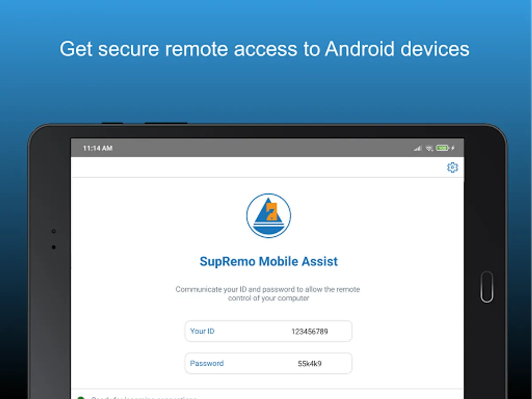This screenshot has width=532, height=399.
Task: Click the ID number 123456789
Action: 309,331
